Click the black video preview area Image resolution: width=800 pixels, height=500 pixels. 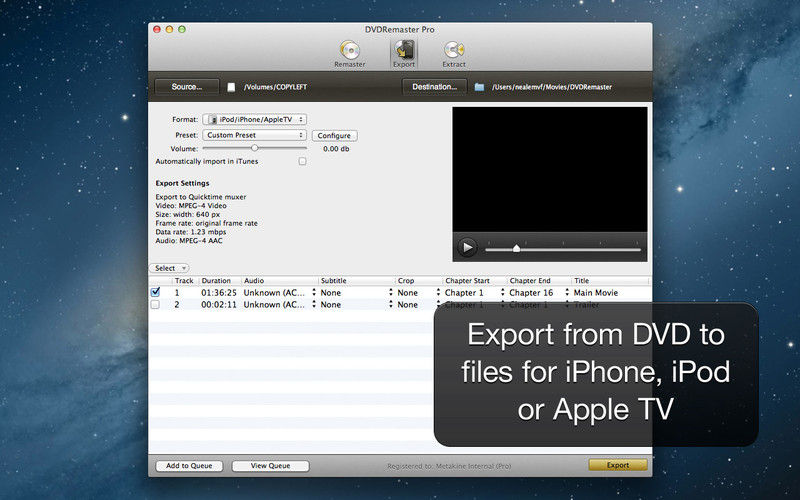tap(549, 169)
